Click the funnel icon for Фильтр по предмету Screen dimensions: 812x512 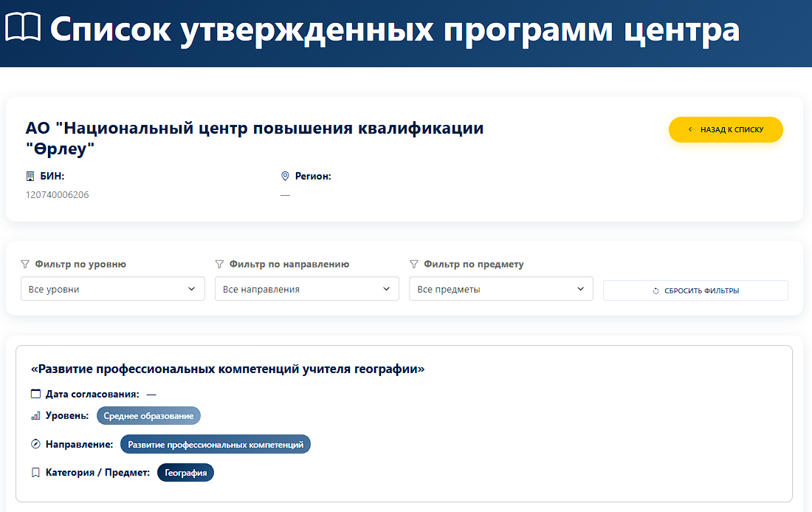[413, 264]
